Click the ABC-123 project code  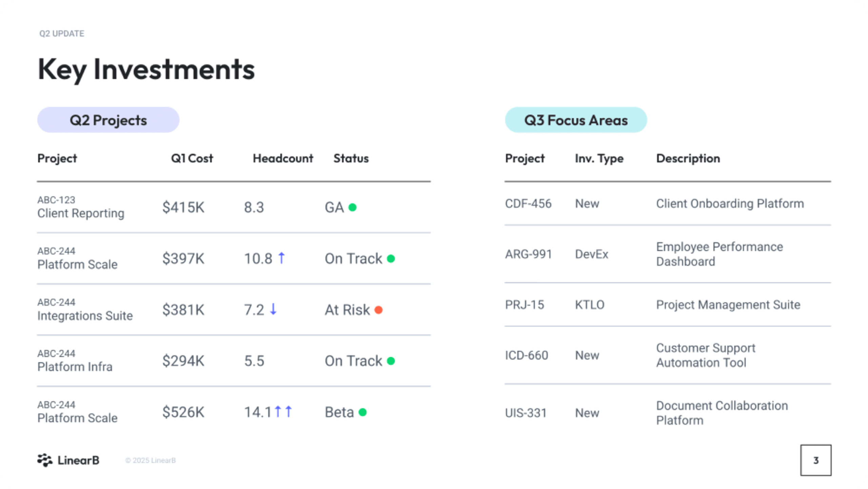click(x=56, y=200)
